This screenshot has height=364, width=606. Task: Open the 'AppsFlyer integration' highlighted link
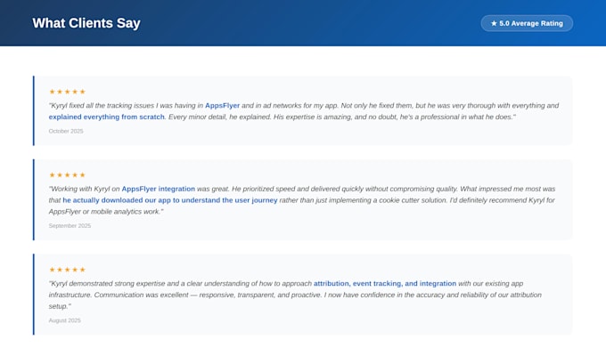(x=159, y=189)
